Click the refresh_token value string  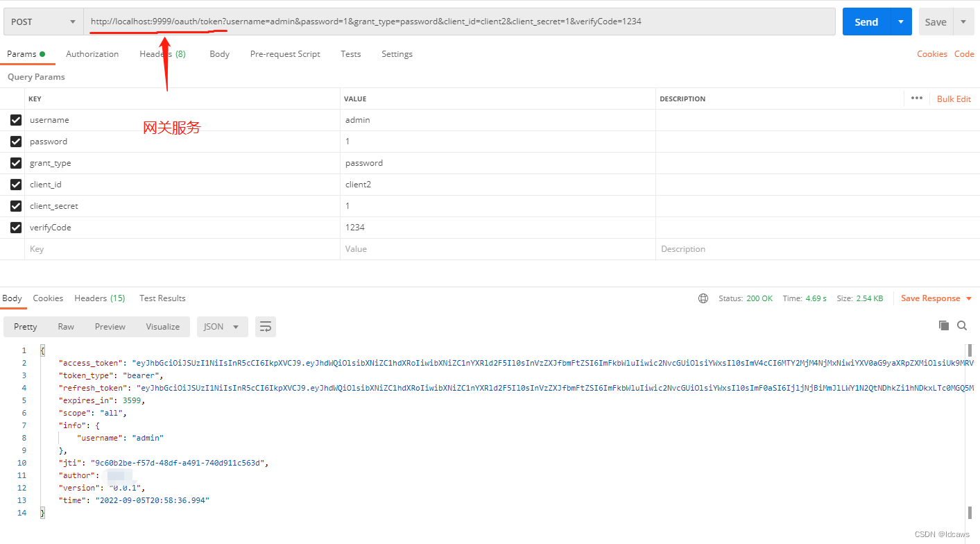555,388
